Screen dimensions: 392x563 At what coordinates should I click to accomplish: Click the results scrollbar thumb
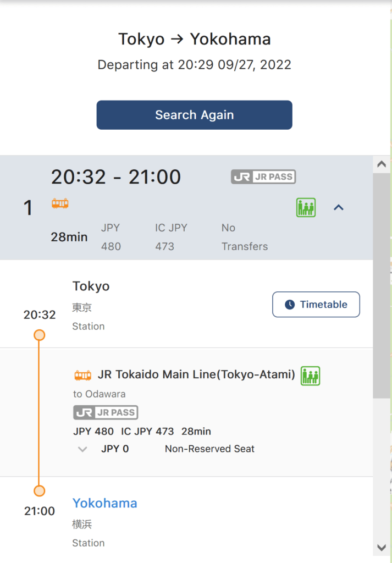coord(381,286)
